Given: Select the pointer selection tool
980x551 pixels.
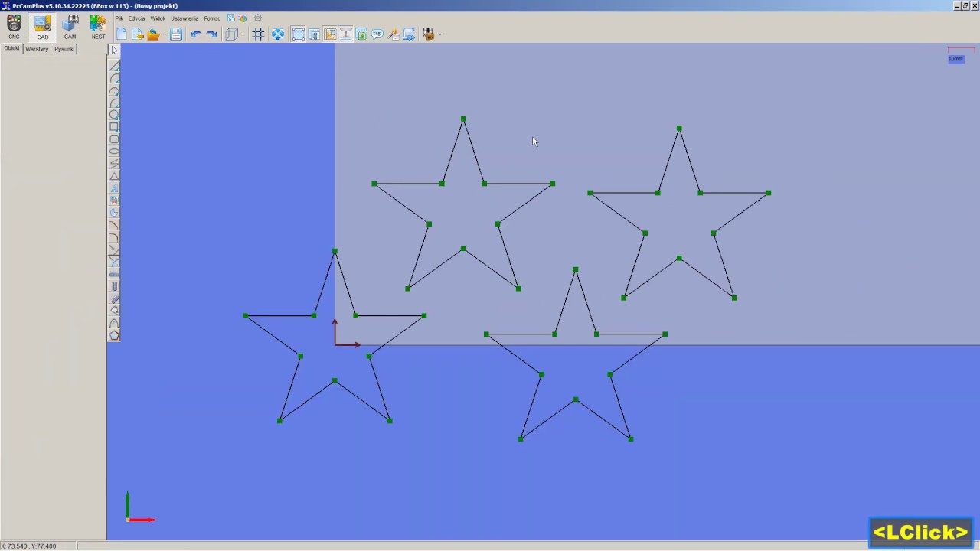Looking at the screenshot, I should pyautogui.click(x=114, y=51).
